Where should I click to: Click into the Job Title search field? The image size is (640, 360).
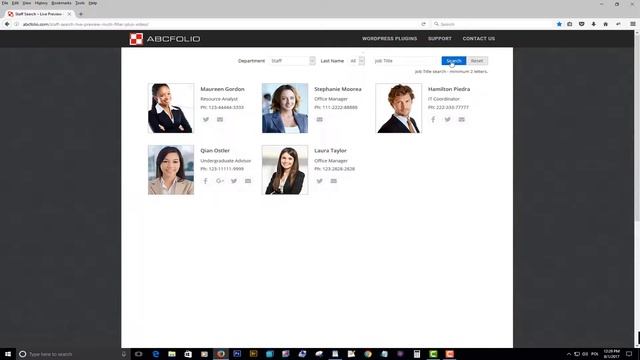(x=406, y=61)
